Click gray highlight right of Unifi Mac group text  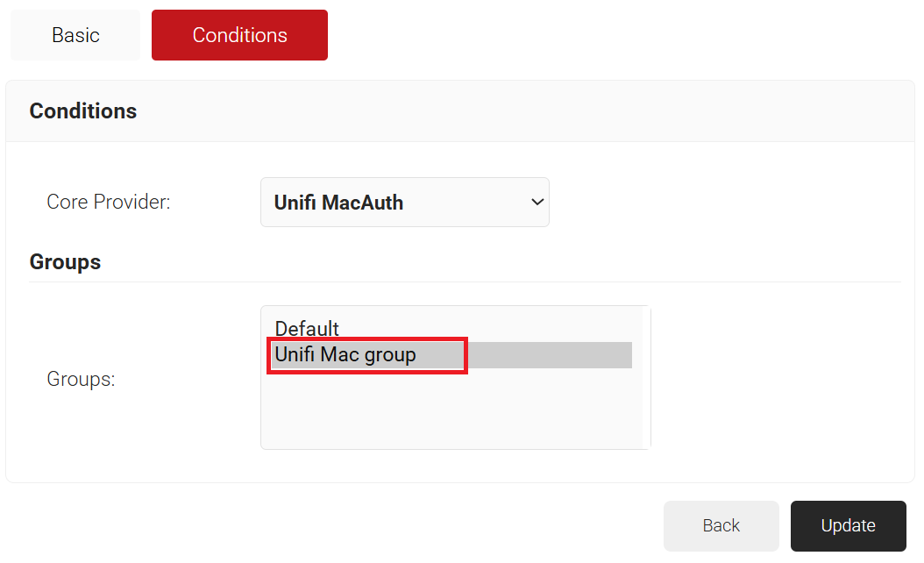coord(552,355)
